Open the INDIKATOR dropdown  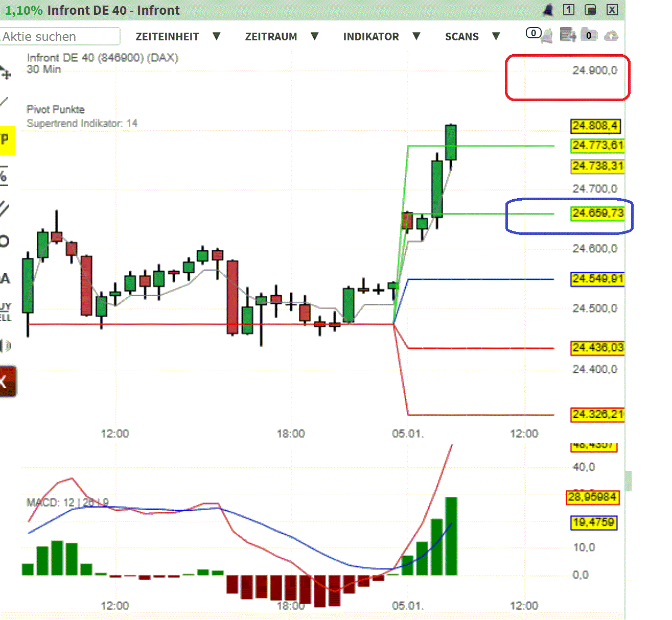(x=371, y=36)
